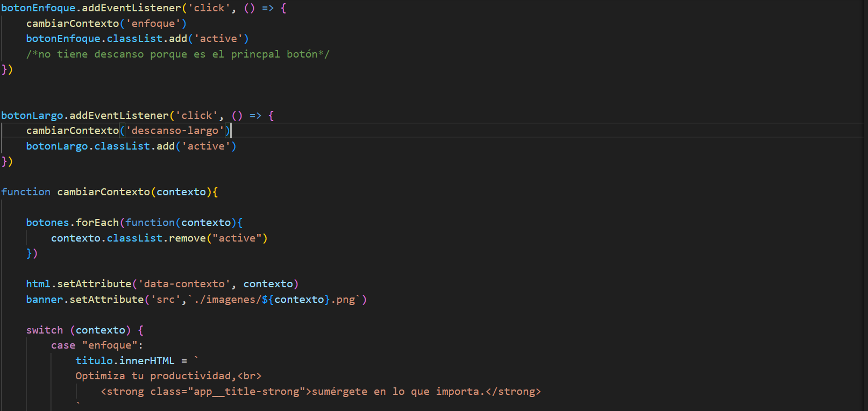Screen dimensions: 868x411
Task: Click the case "enfoque" line
Action: (97, 345)
